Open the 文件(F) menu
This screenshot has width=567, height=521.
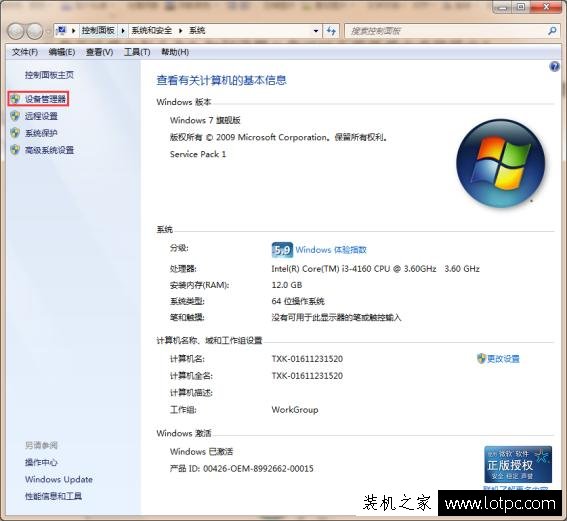[x=25, y=52]
